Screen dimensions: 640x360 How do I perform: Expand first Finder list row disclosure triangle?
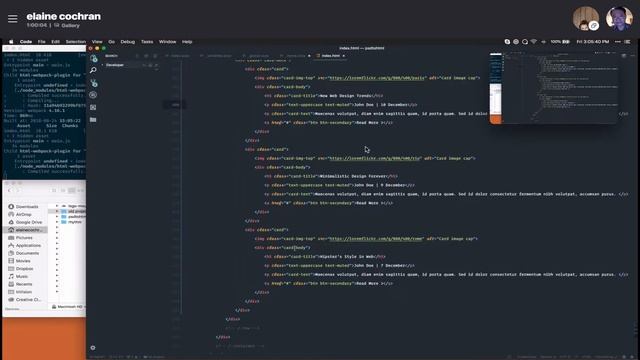point(57,206)
